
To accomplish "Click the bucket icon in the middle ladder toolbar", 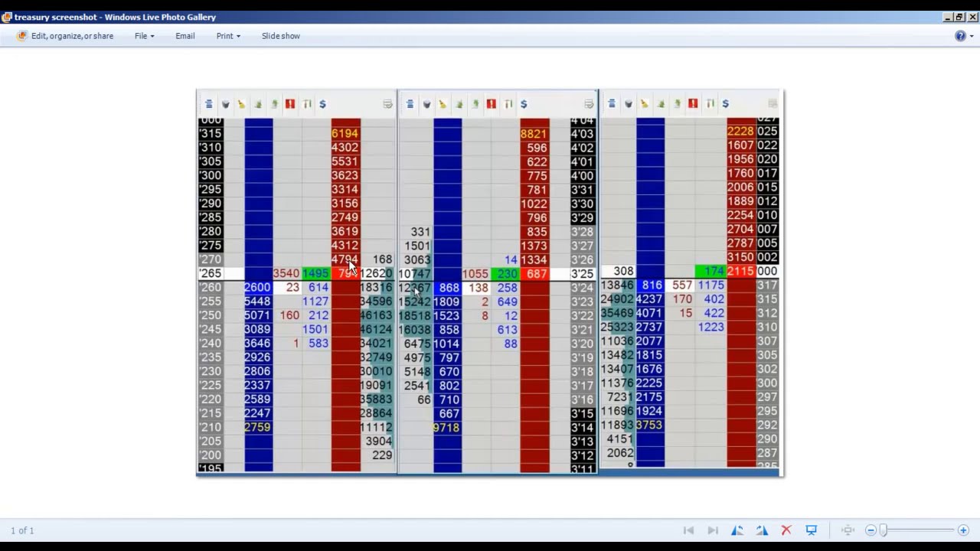I will 426,104.
